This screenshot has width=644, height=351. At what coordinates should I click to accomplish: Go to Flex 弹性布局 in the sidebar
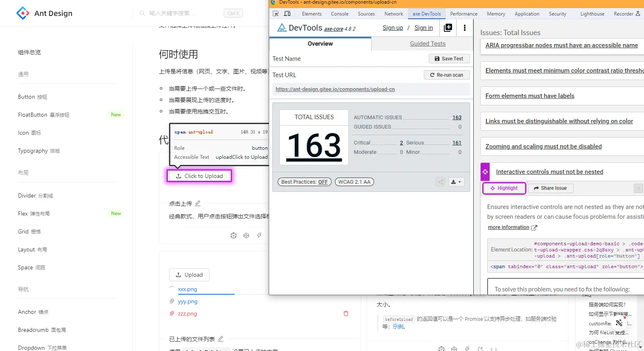click(x=34, y=213)
